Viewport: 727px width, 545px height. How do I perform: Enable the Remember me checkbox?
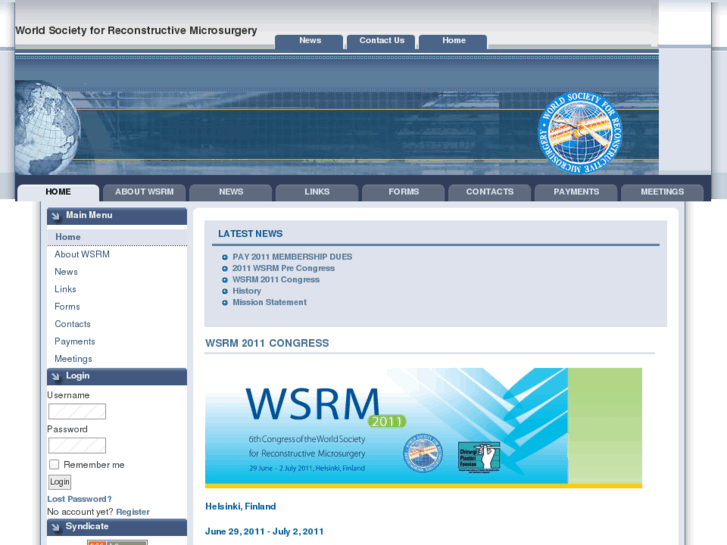pos(54,464)
